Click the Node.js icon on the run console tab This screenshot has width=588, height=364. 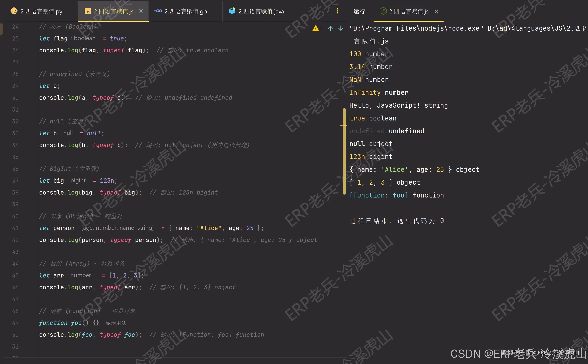click(383, 11)
